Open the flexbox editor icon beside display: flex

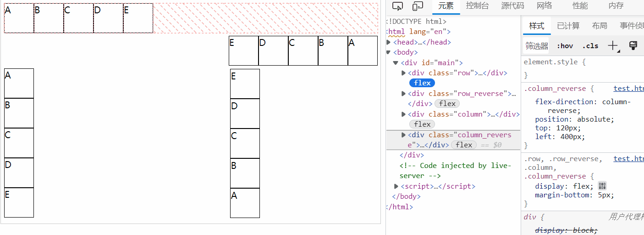coord(602,186)
